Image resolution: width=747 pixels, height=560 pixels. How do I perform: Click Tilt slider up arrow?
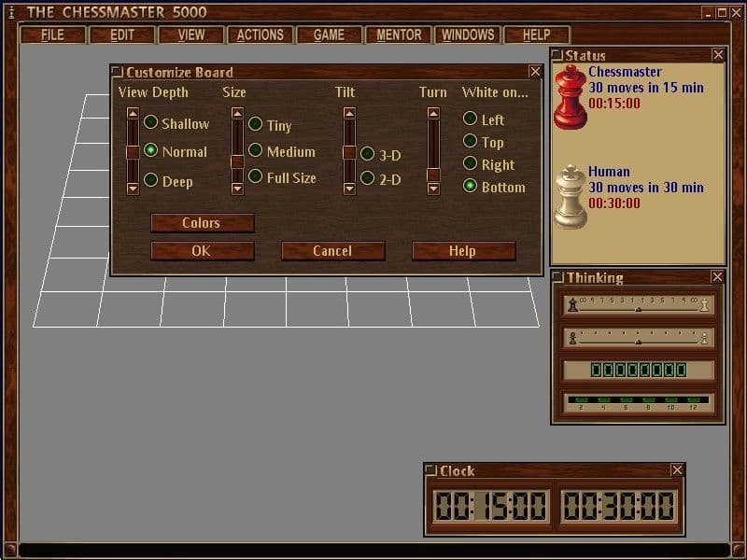[x=349, y=113]
